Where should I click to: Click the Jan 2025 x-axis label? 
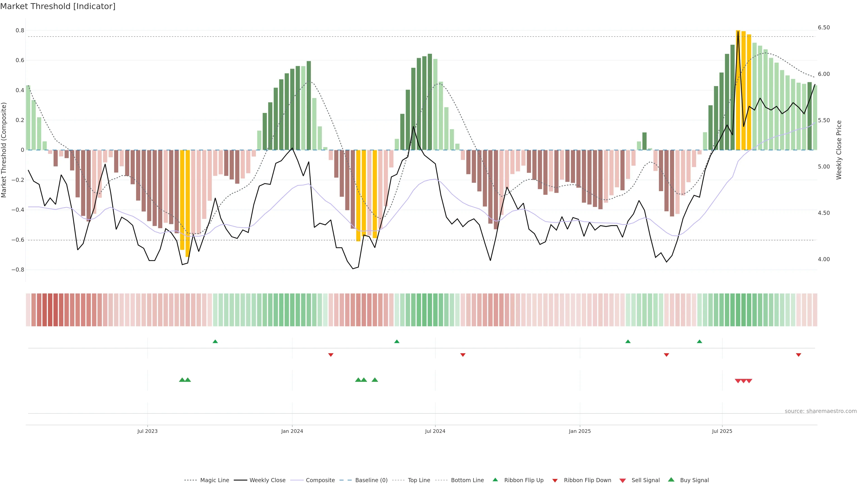click(x=580, y=431)
